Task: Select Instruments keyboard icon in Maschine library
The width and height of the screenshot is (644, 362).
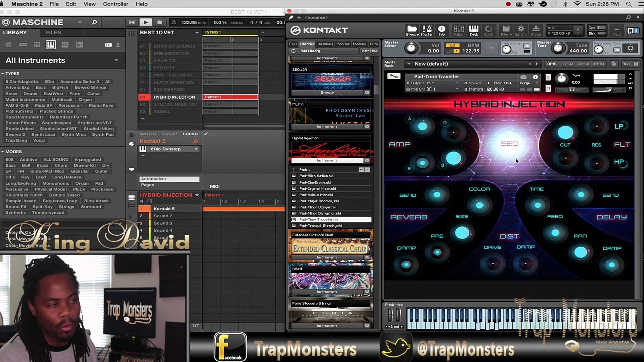Action: click(51, 45)
